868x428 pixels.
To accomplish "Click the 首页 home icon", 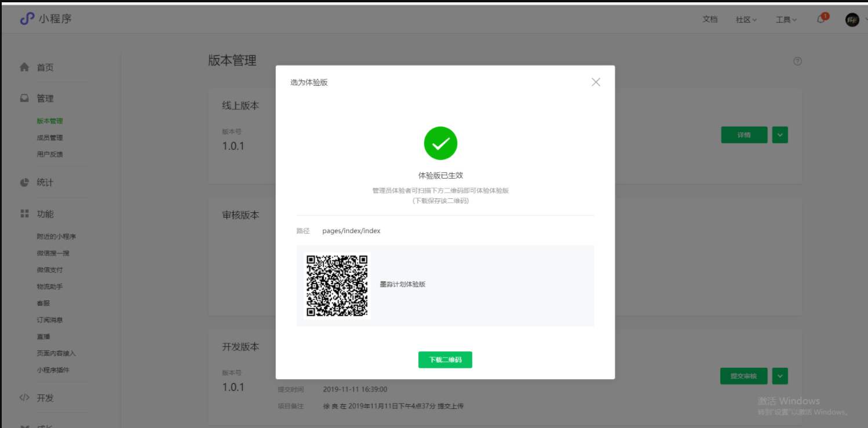I will point(24,67).
